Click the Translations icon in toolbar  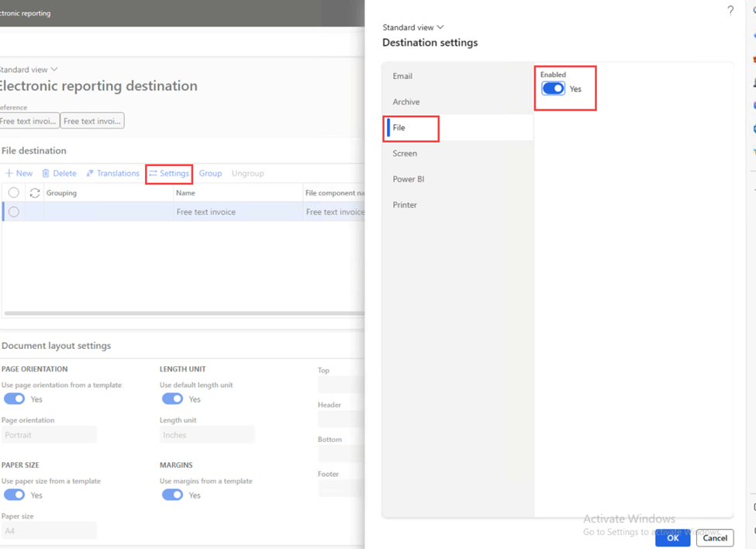click(90, 174)
